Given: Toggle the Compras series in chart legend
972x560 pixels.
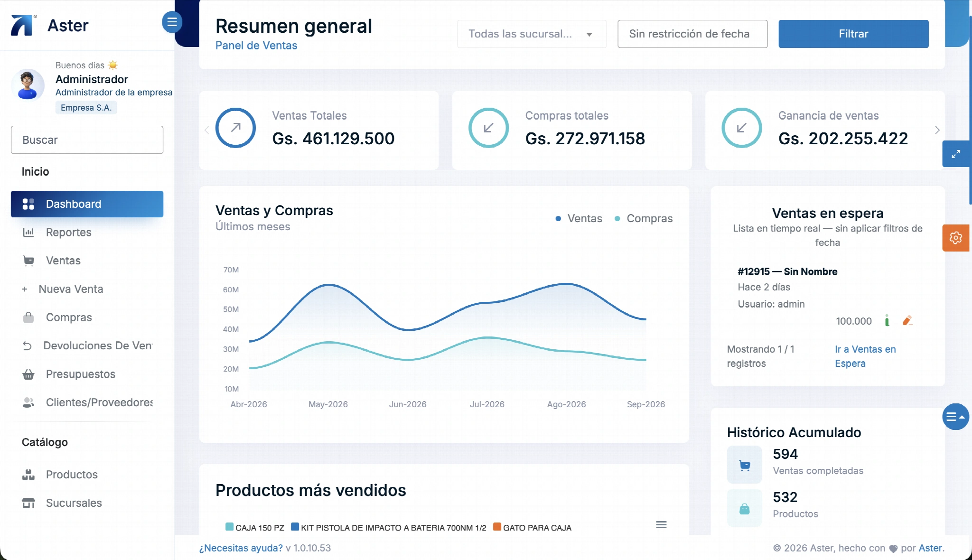Looking at the screenshot, I should (x=644, y=218).
